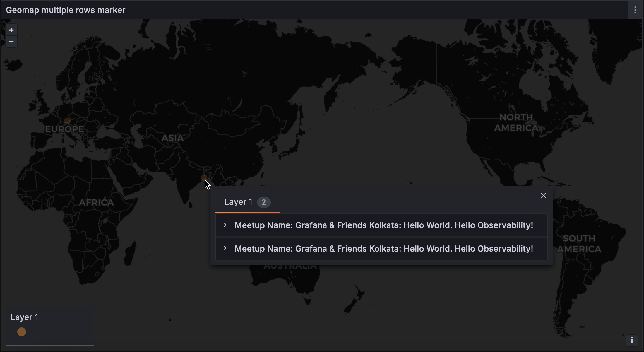The height and width of the screenshot is (352, 644).
Task: Click second Grafana & Friends Kolkata row text
Action: coord(383,249)
